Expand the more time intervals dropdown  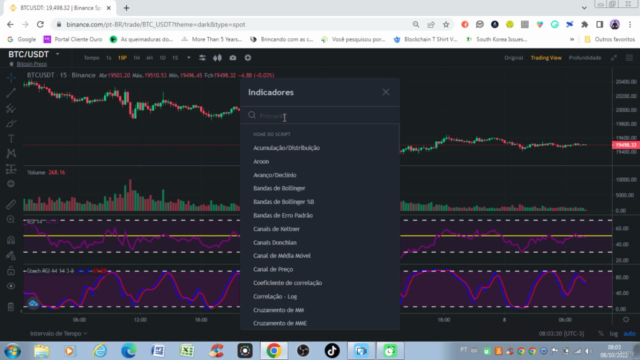(189, 58)
